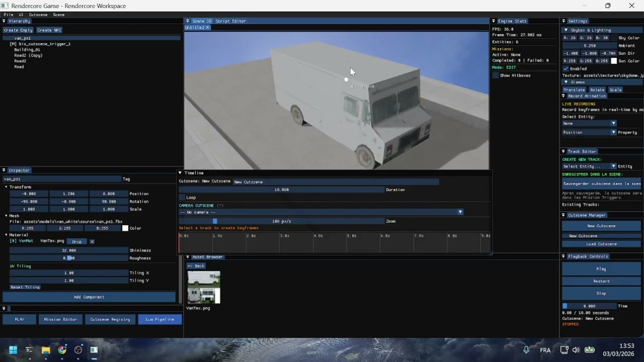Screen dimensions: 644x362
Task: Click the Ambient value slider
Action: pyautogui.click(x=589, y=46)
